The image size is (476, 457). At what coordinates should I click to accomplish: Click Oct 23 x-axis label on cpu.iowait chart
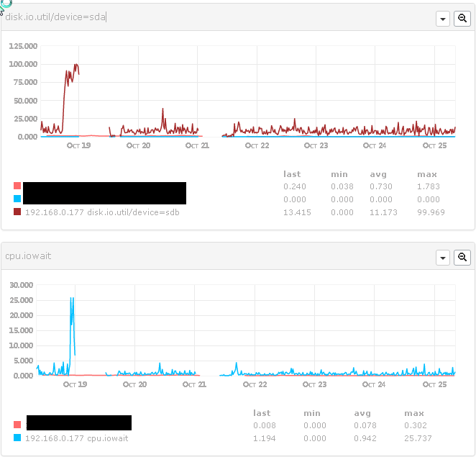[314, 384]
